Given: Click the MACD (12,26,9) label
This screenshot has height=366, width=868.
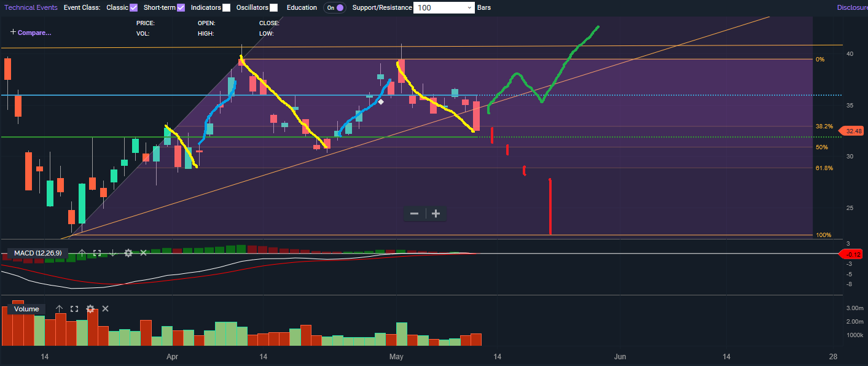Looking at the screenshot, I should (x=38, y=253).
